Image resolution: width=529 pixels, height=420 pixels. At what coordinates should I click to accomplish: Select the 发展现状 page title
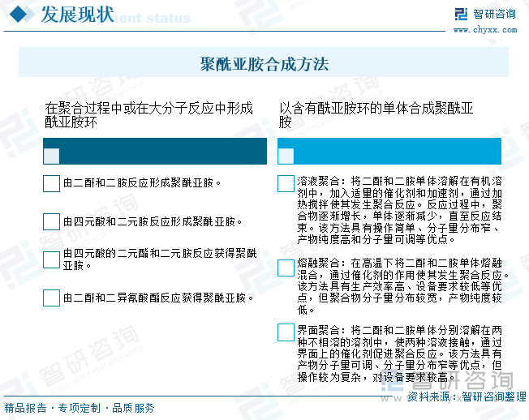[x=77, y=15]
